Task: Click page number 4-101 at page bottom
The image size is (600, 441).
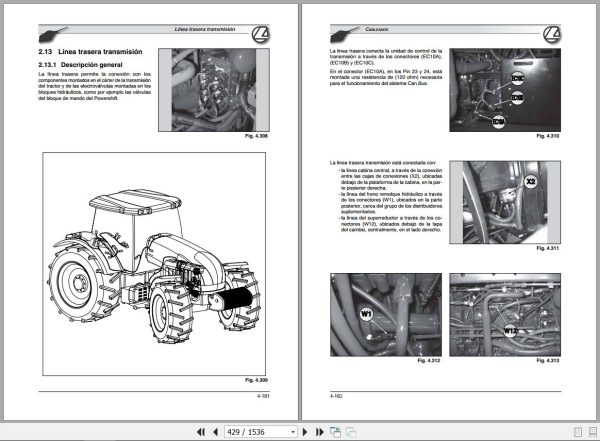Action: pos(263,396)
